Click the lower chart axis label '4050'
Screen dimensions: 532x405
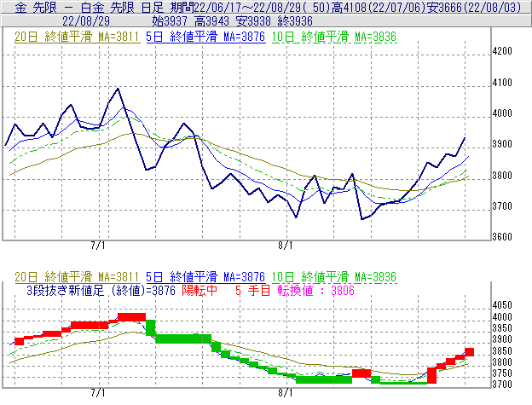coord(502,305)
